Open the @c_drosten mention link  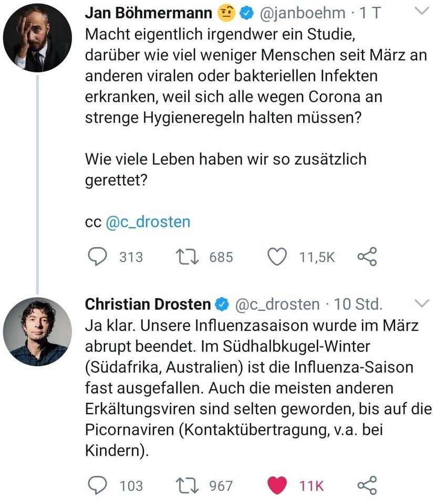pyautogui.click(x=148, y=222)
